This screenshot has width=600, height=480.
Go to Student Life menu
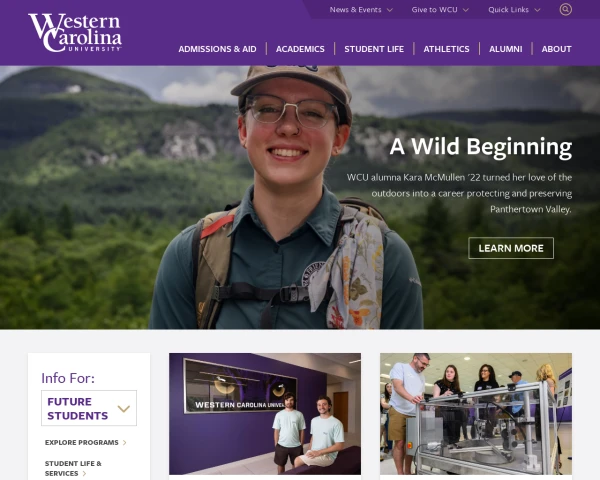(x=374, y=49)
